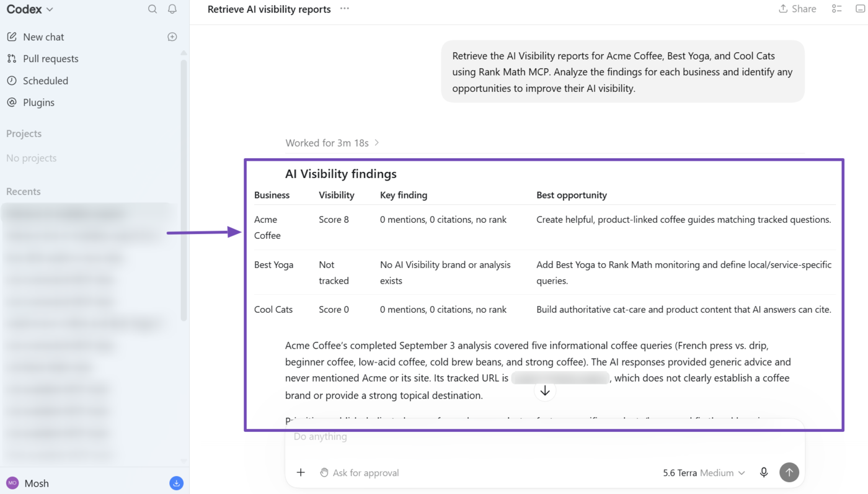Image resolution: width=868 pixels, height=494 pixels.
Task: Toggle the side panel icon in the top-right corner
Action: click(x=860, y=9)
